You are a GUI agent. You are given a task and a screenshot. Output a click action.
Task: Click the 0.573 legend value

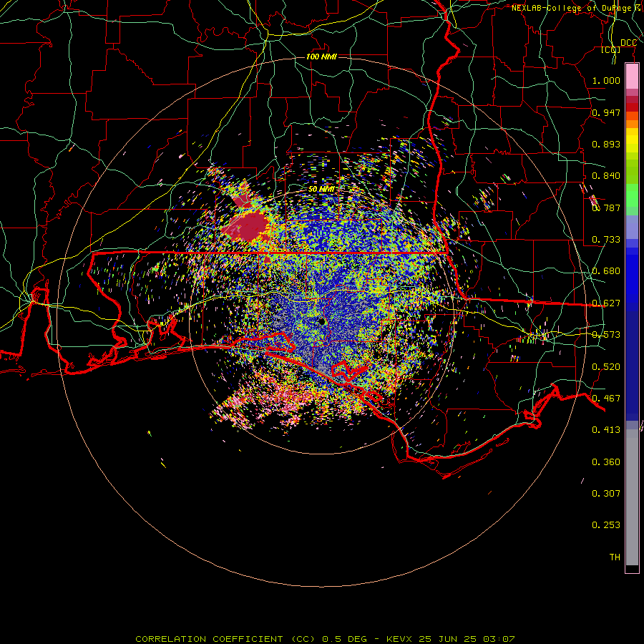point(606,335)
